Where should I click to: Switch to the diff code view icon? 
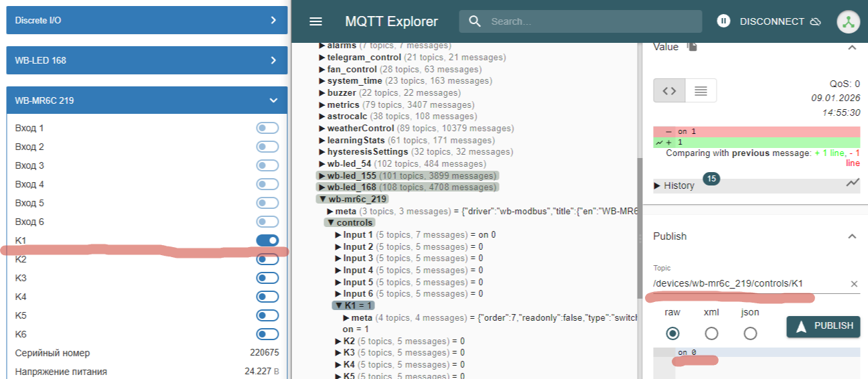pos(669,91)
